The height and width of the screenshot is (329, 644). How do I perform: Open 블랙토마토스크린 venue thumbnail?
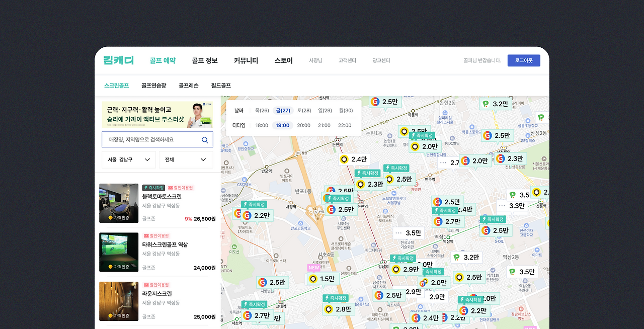pyautogui.click(x=119, y=203)
